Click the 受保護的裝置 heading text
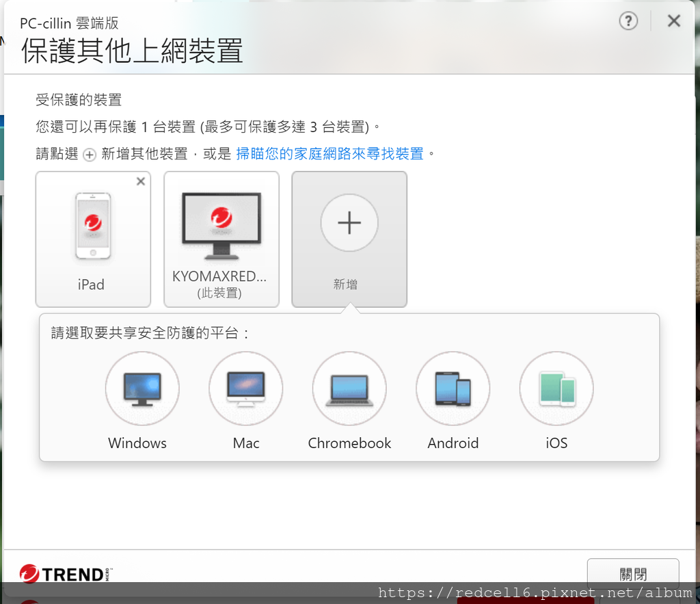700x604 pixels. pos(79,100)
